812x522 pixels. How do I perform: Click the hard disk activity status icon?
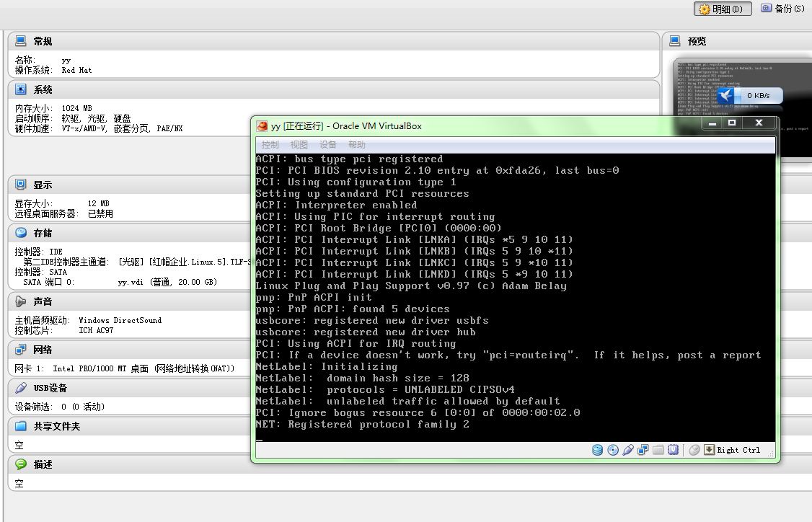coord(597,450)
